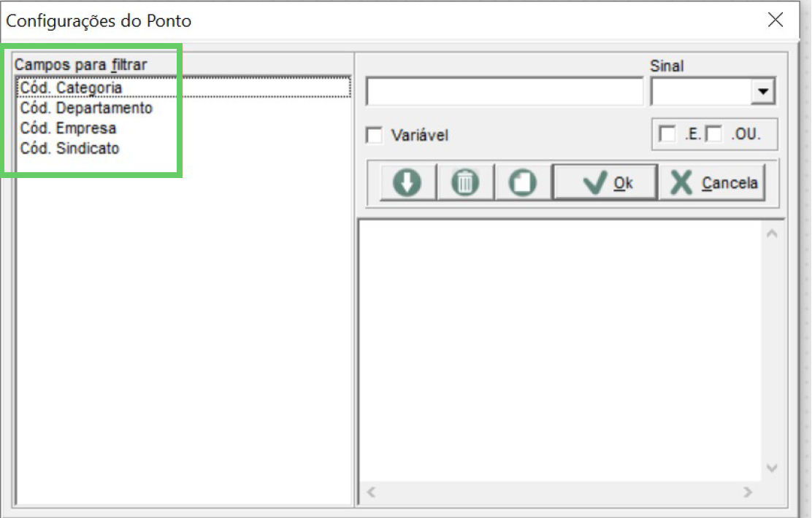Click the scroll right arrow in results box
Screen dimensions: 812x518
[747, 492]
